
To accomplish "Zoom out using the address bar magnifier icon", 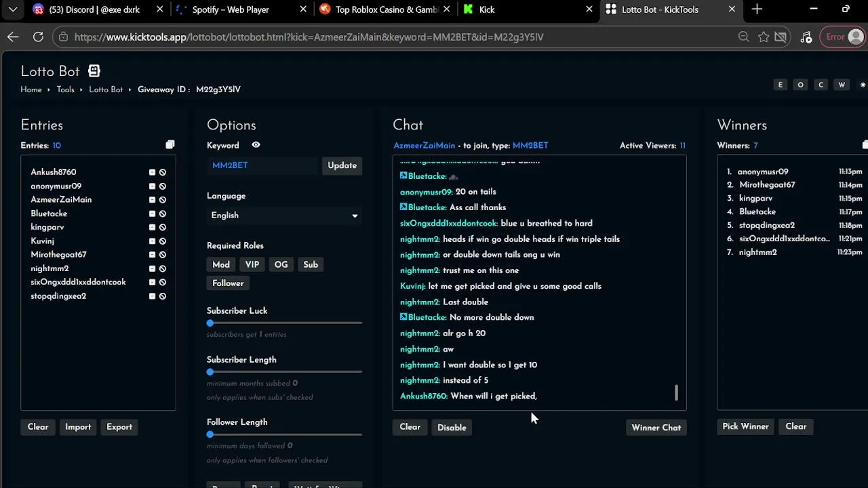I will click(743, 37).
